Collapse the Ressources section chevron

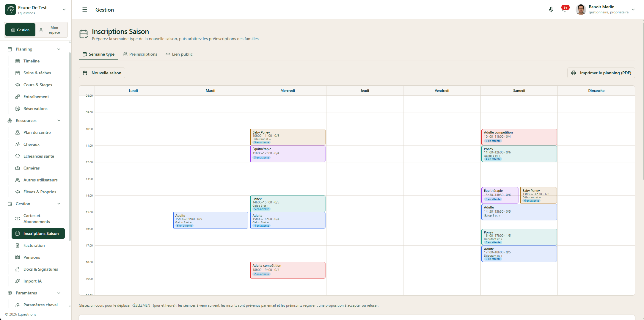(59, 120)
